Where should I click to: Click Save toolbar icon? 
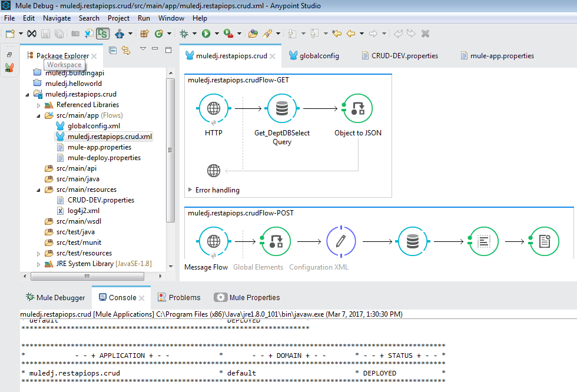[x=45, y=34]
